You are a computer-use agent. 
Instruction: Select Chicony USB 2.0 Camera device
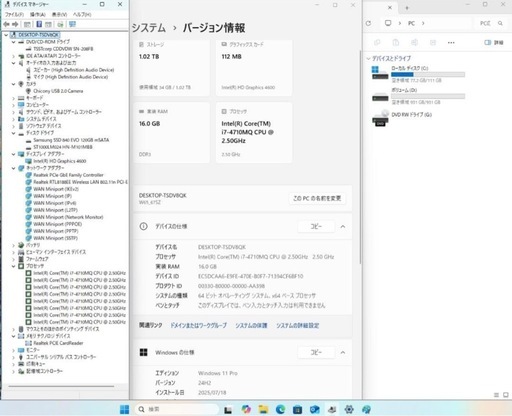tap(58, 91)
